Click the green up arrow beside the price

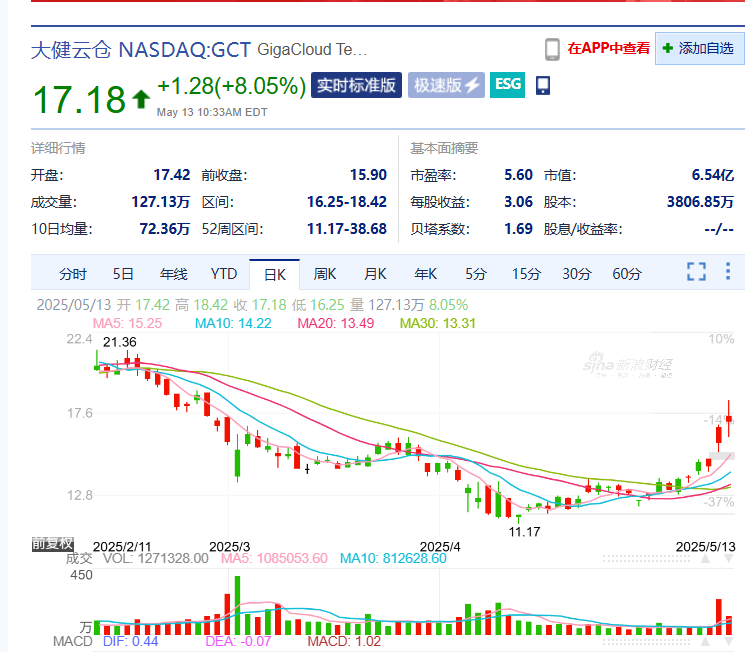click(x=141, y=99)
